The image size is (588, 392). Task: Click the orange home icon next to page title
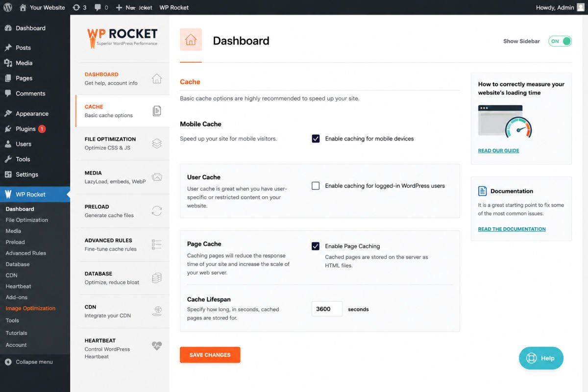[x=191, y=40]
